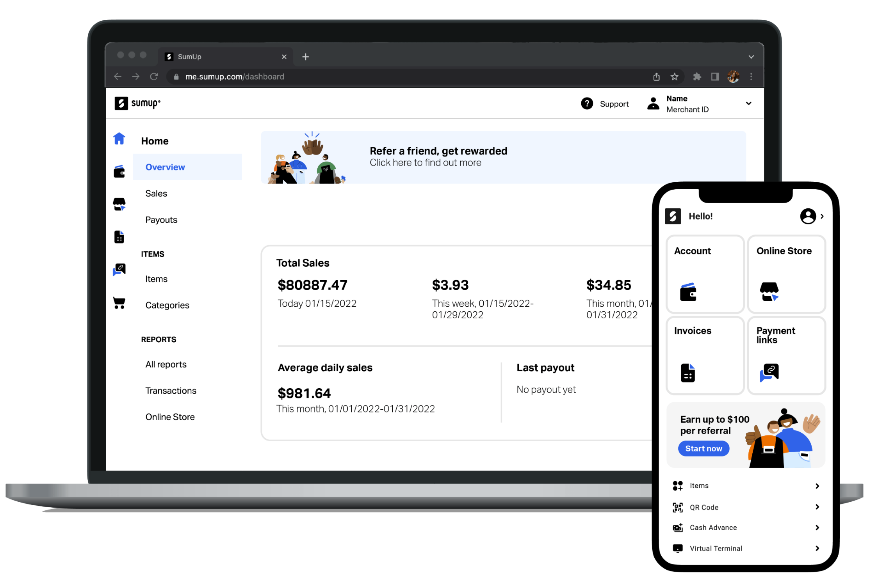Open Support help button

coord(604,103)
